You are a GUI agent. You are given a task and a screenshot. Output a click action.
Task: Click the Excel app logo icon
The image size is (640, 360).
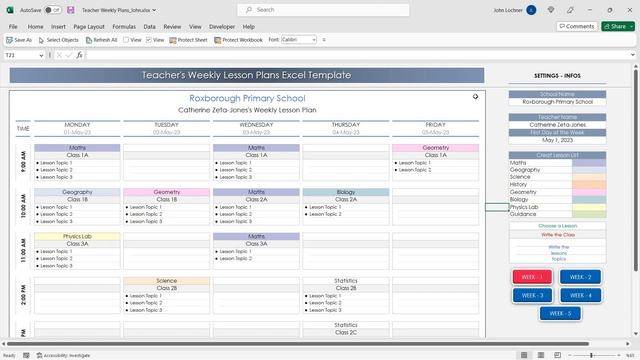10,10
